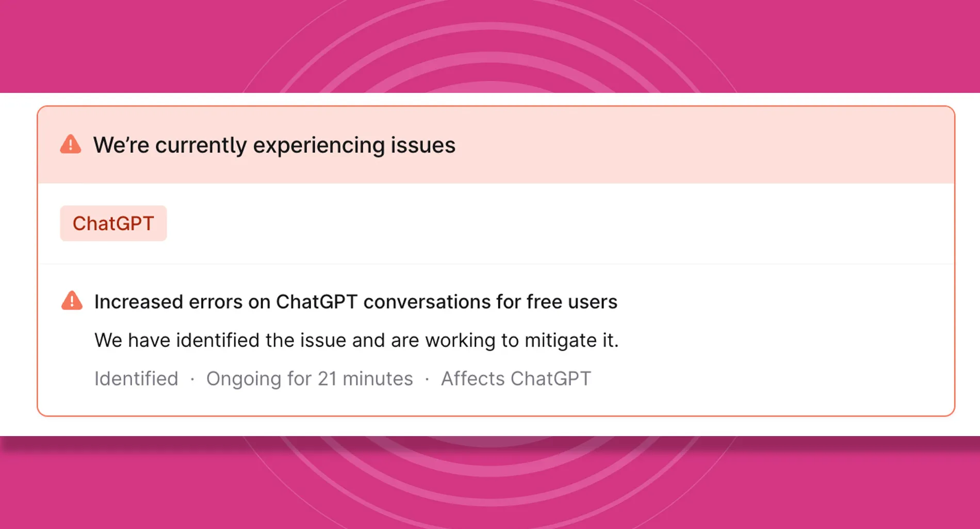Click the Increased errors incident title link
The width and height of the screenshot is (980, 529).
[x=355, y=301]
